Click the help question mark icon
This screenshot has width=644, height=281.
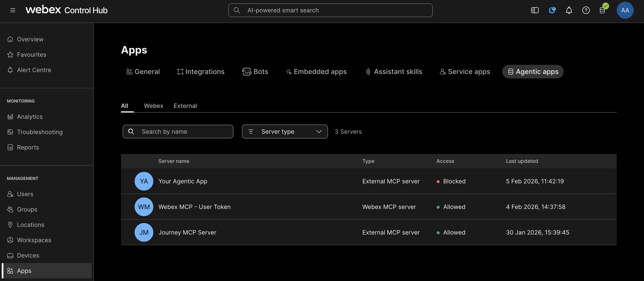(x=586, y=10)
